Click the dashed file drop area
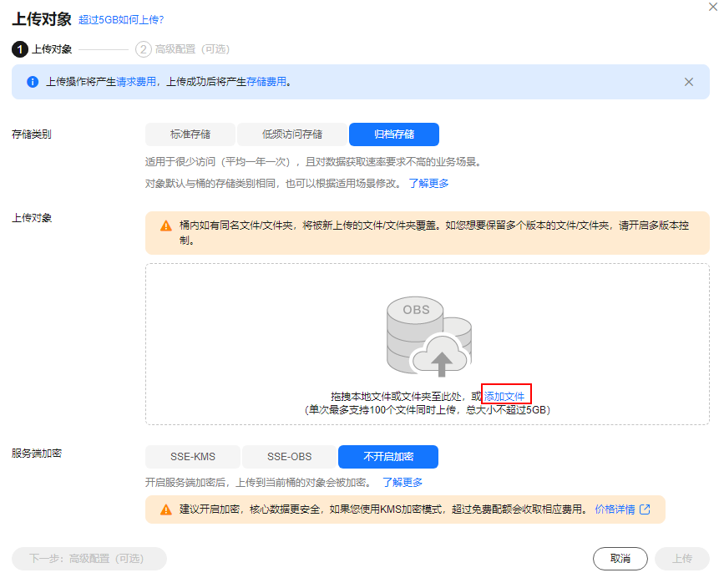 (427, 344)
